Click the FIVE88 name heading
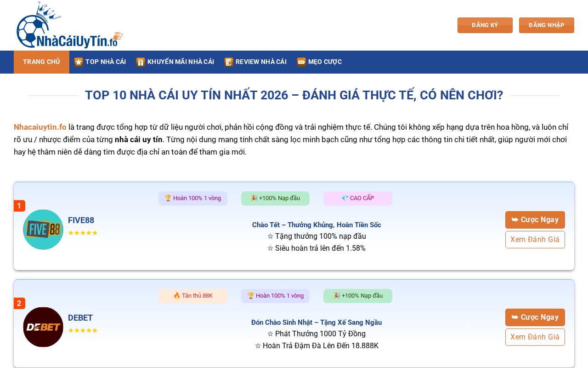Screen dimensions: 588x368 coord(81,220)
